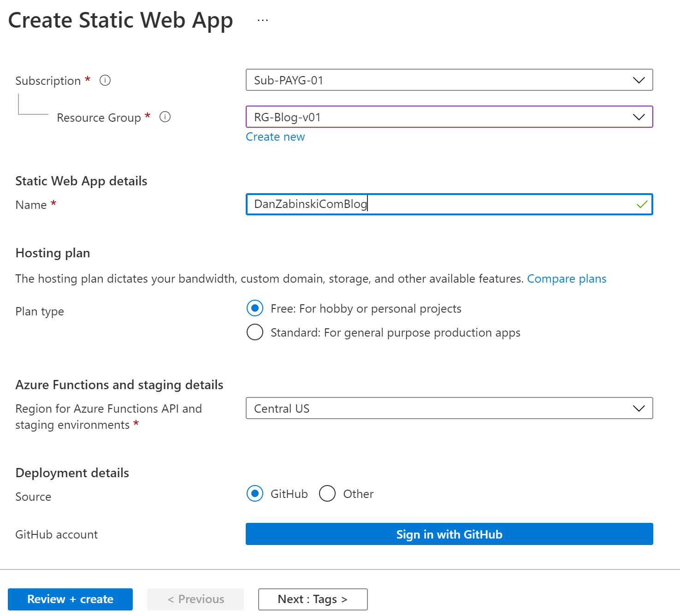Choose Other as deployment source
The width and height of the screenshot is (680, 616).
(x=327, y=493)
